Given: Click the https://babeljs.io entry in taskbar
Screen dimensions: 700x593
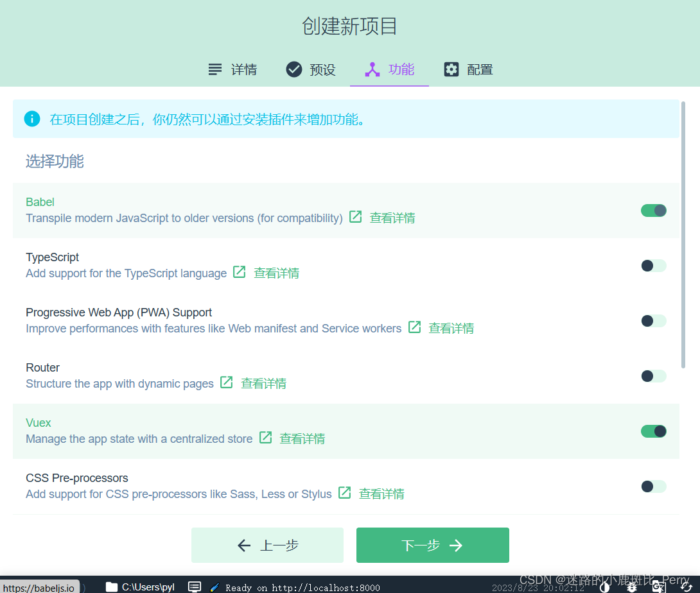Looking at the screenshot, I should (39, 586).
